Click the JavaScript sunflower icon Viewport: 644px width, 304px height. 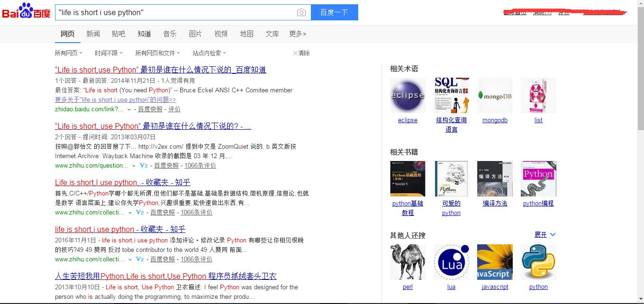495,262
